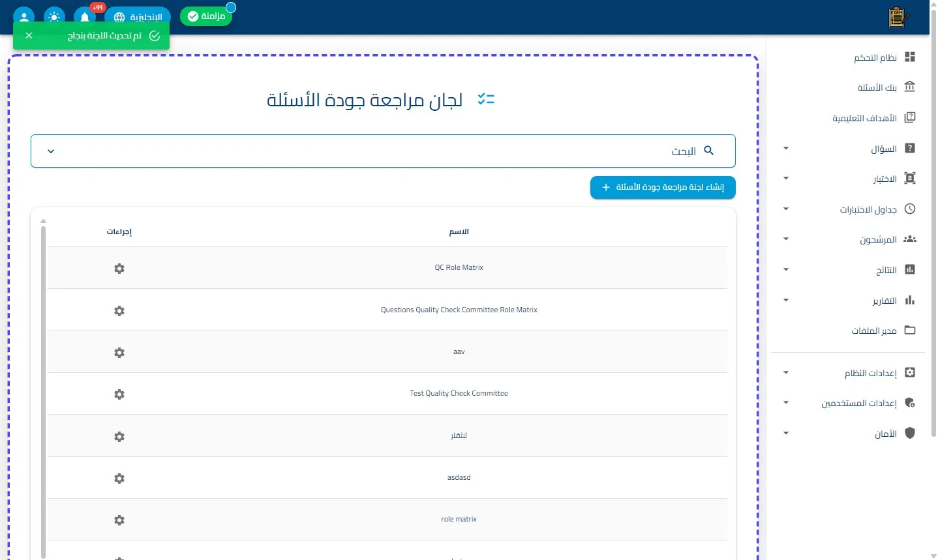Click the gear icon in the ثبثقلر row
The height and width of the screenshot is (560, 938).
pyautogui.click(x=119, y=437)
